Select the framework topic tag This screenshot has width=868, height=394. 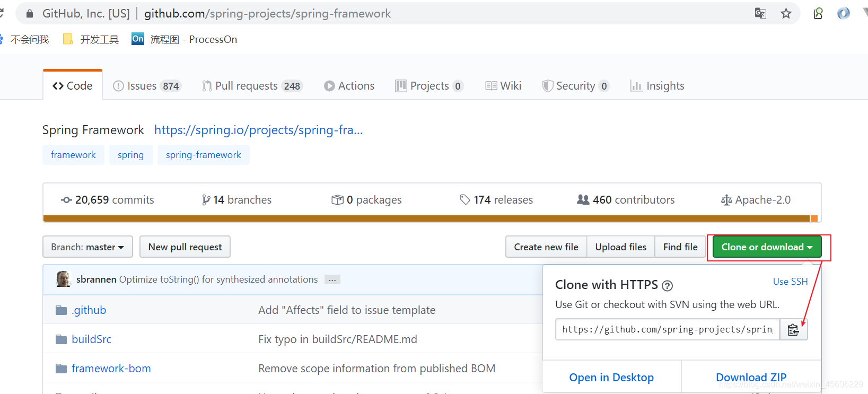pos(73,155)
